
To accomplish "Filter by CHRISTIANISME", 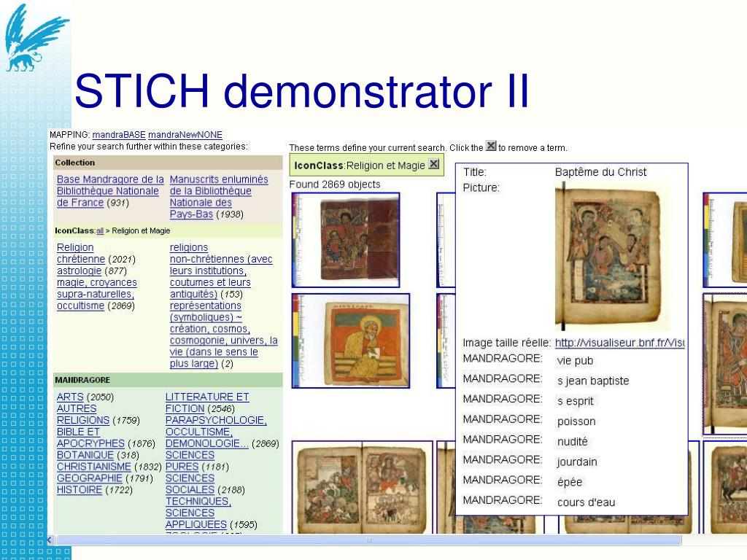I will [94, 467].
